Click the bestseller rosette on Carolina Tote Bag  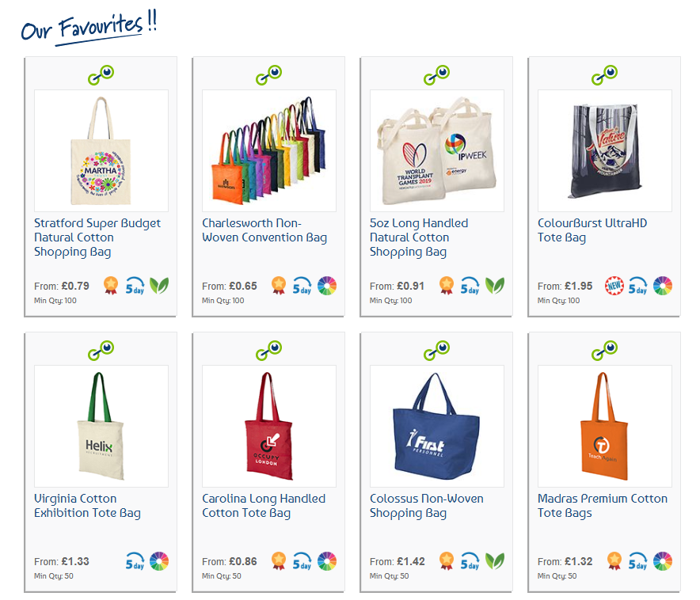[x=279, y=561]
